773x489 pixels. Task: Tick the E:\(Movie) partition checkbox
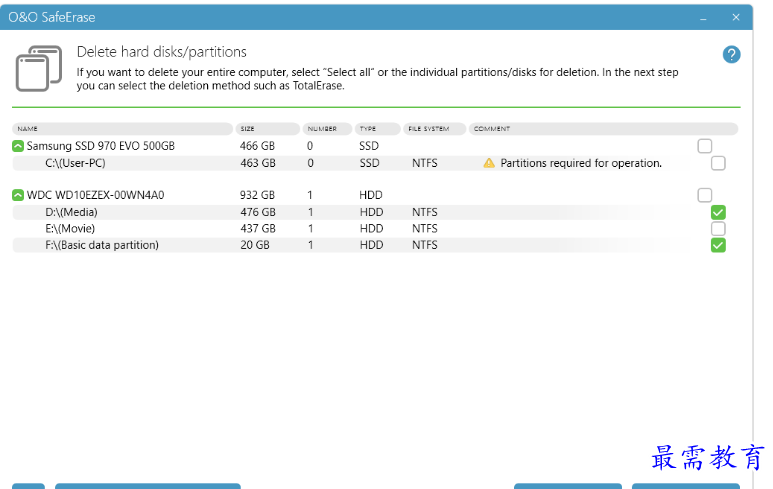718,229
